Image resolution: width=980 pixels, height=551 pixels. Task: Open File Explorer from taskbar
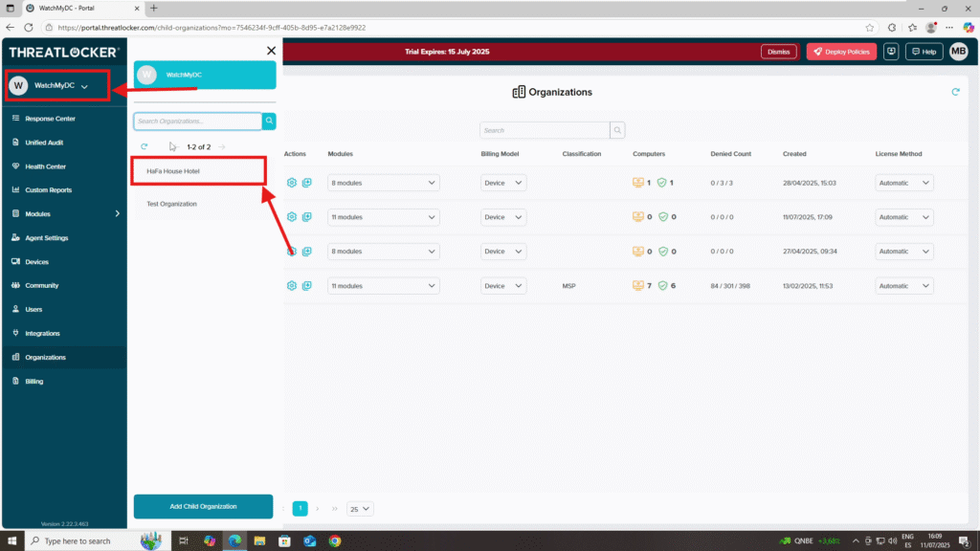pos(259,541)
